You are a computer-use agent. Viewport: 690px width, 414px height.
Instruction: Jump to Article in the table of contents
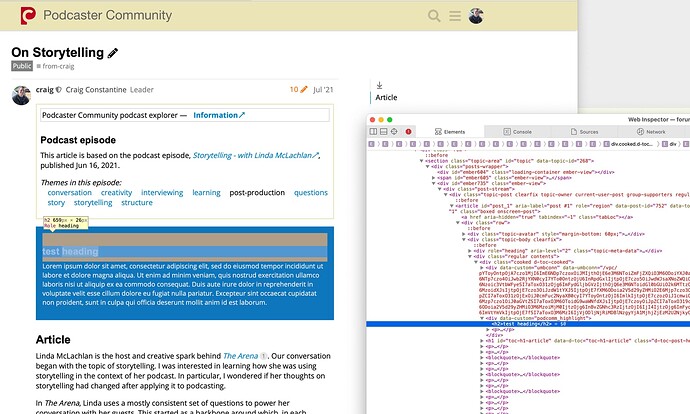(x=386, y=98)
